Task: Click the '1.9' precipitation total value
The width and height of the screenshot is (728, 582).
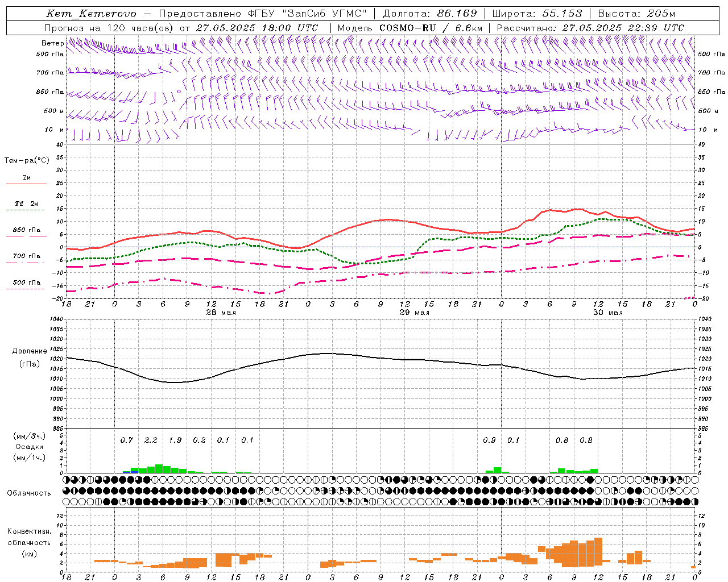Action: click(175, 440)
